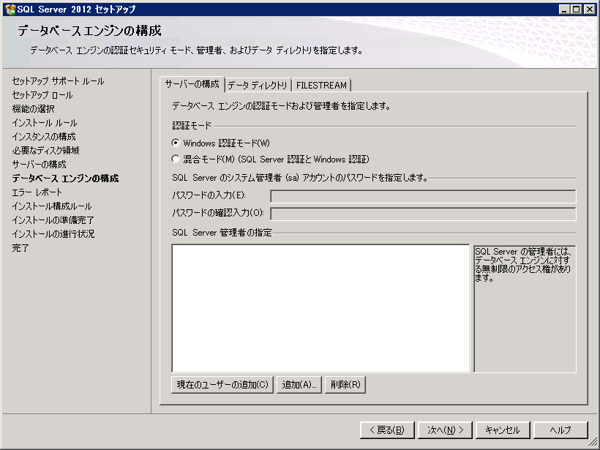The height and width of the screenshot is (450, 600).
Task: Click the パスワードの確認入力 field
Action: (423, 214)
